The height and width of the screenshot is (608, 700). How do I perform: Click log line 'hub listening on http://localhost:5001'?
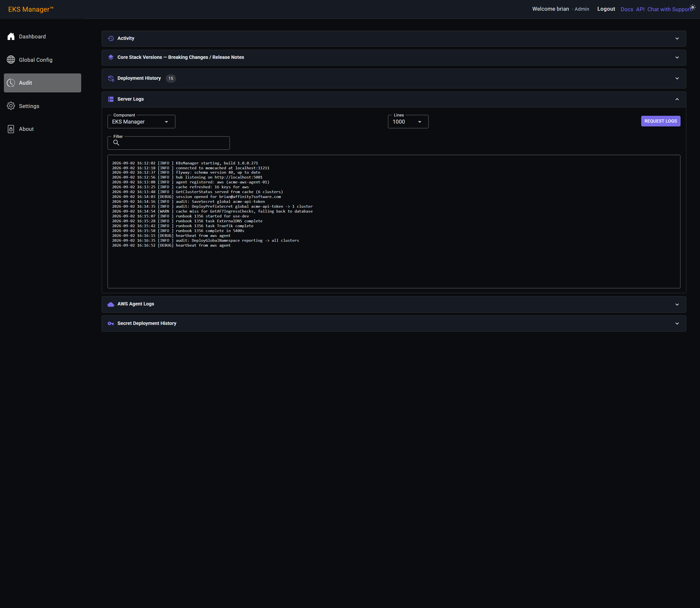187,177
